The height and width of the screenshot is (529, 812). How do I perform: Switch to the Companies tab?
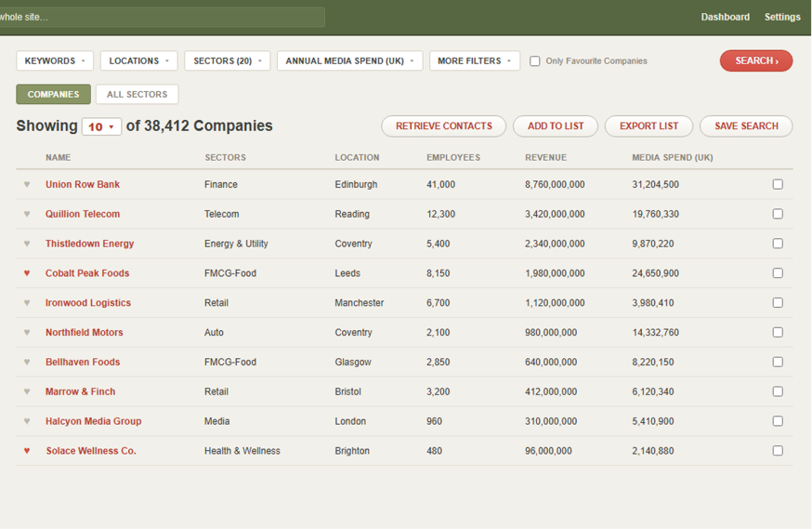coord(53,94)
